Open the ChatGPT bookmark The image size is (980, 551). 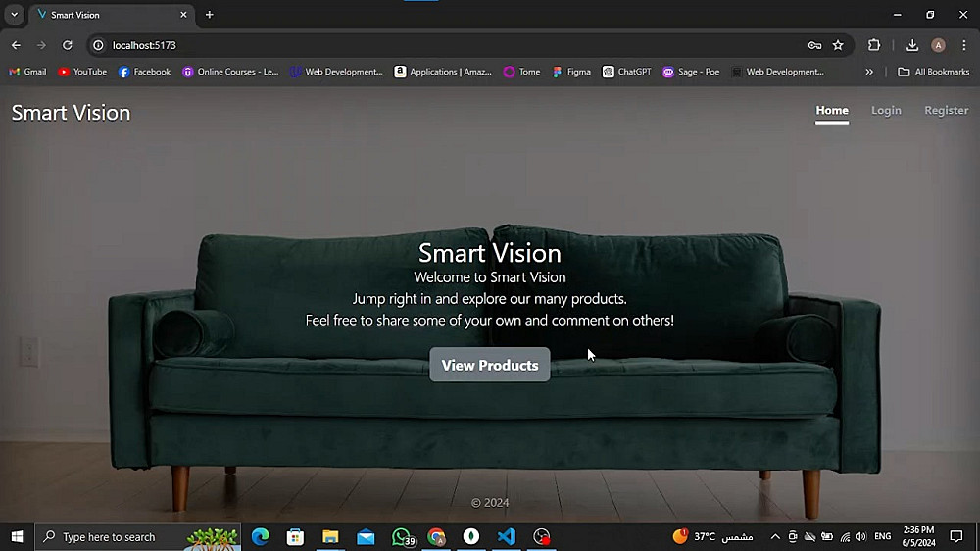pos(626,72)
